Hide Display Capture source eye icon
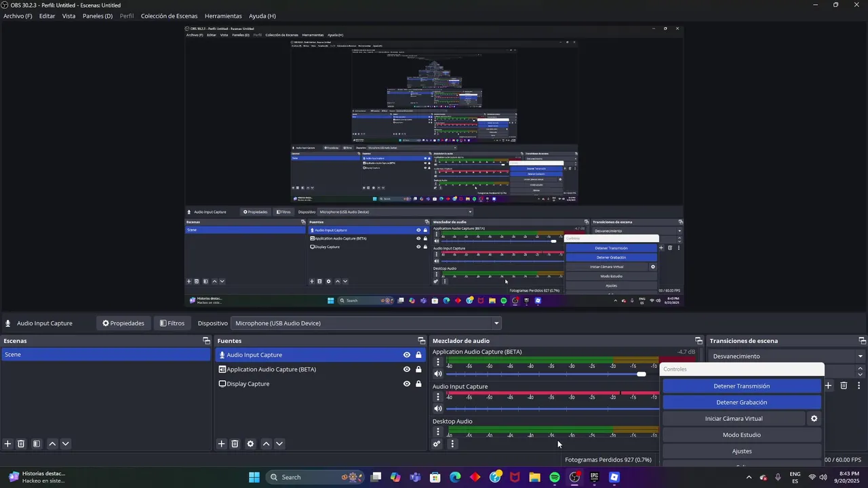 click(407, 384)
